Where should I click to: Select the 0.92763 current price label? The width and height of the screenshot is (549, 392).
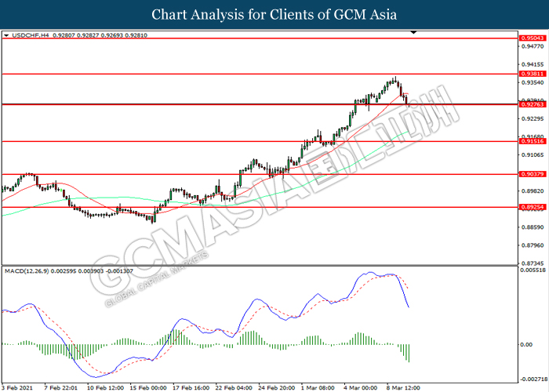533,104
